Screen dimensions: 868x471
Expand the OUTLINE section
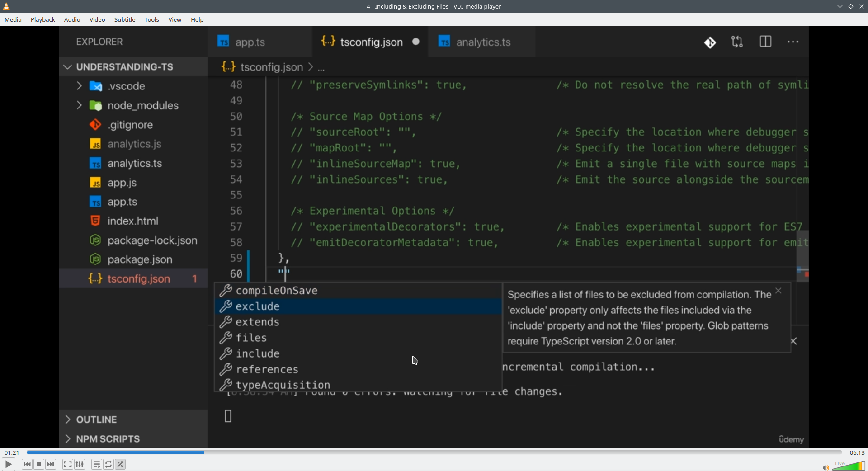tap(68, 419)
